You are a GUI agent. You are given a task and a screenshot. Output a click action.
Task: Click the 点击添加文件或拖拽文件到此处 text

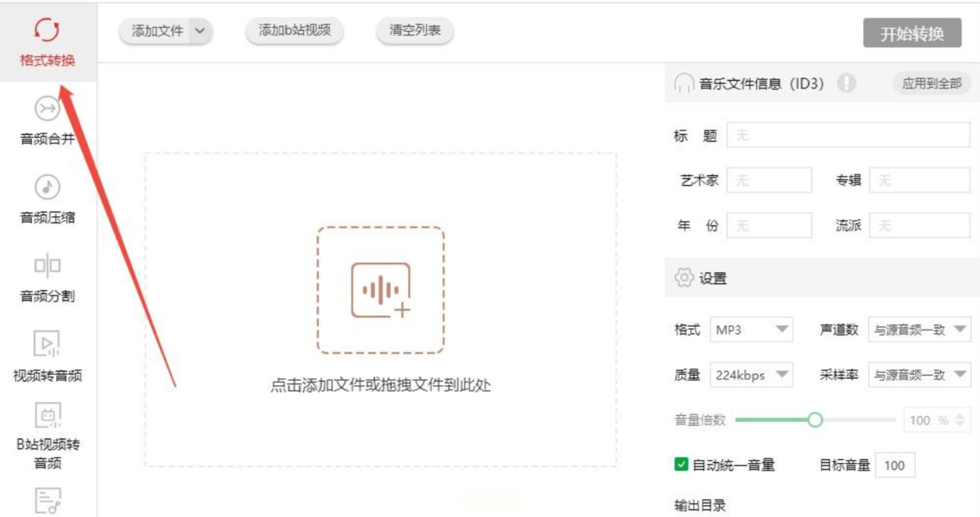[x=381, y=385]
